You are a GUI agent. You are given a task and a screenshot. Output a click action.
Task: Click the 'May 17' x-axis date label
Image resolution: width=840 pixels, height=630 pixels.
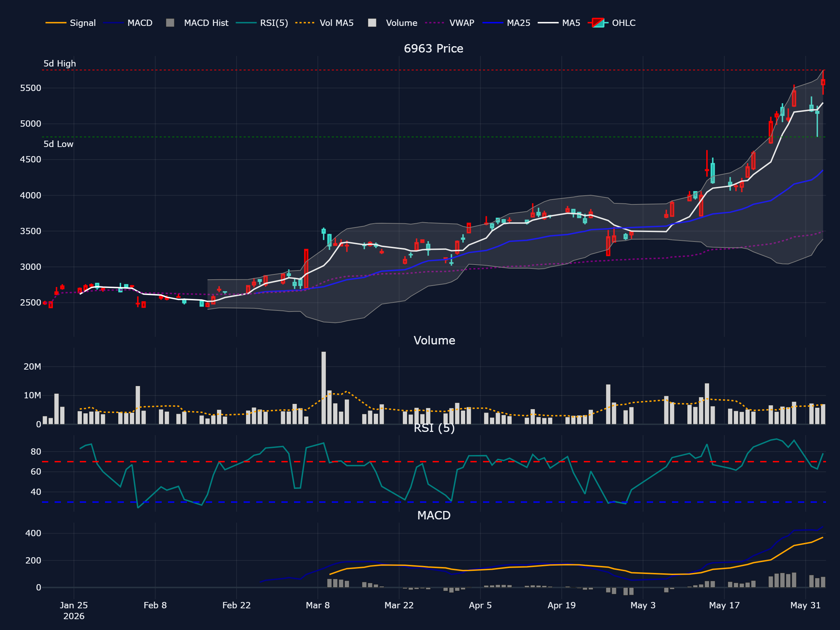724,605
